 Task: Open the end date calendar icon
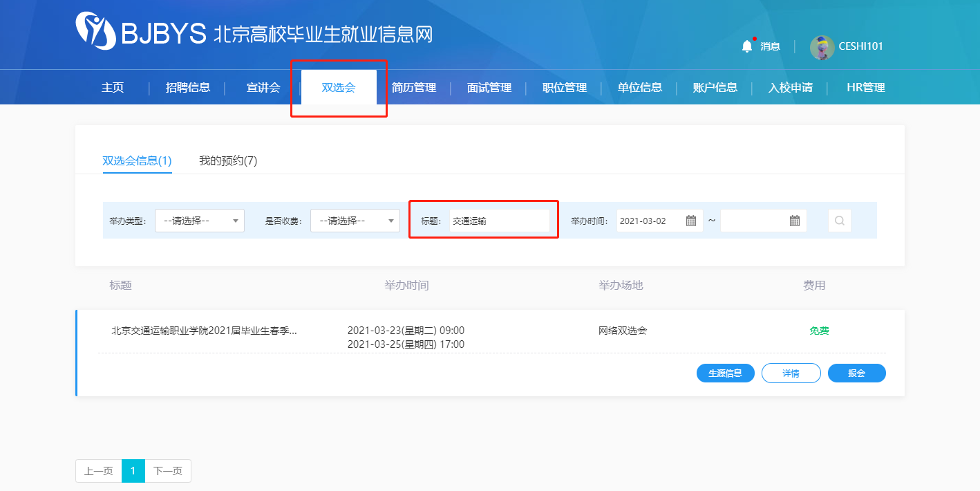point(795,221)
